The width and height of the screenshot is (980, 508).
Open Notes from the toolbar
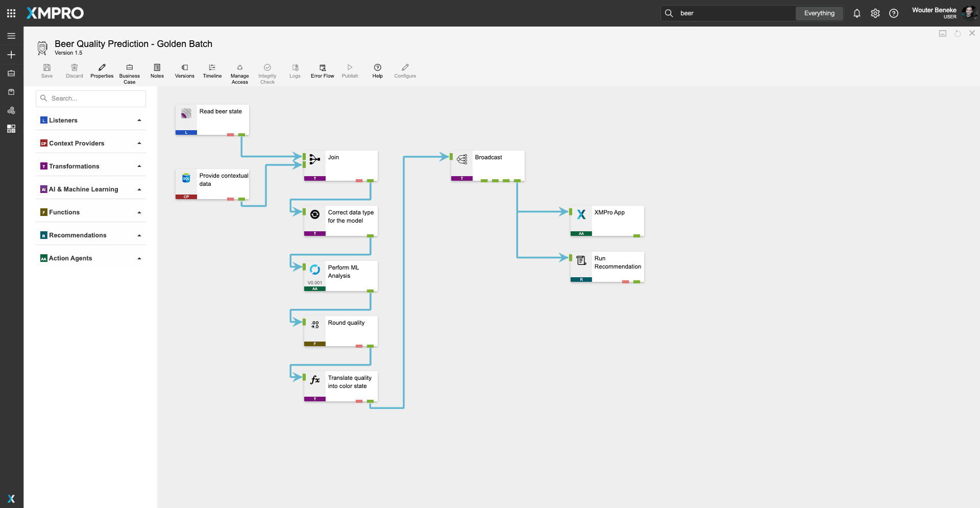tap(157, 70)
